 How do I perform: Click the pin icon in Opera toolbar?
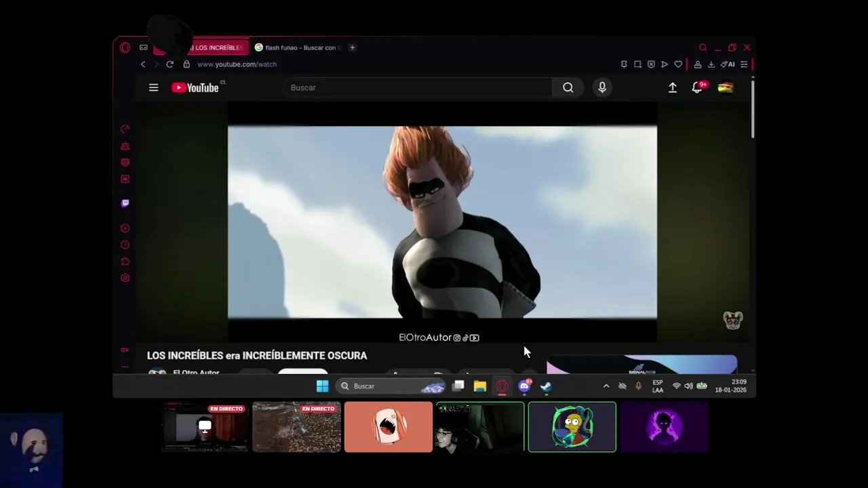624,64
